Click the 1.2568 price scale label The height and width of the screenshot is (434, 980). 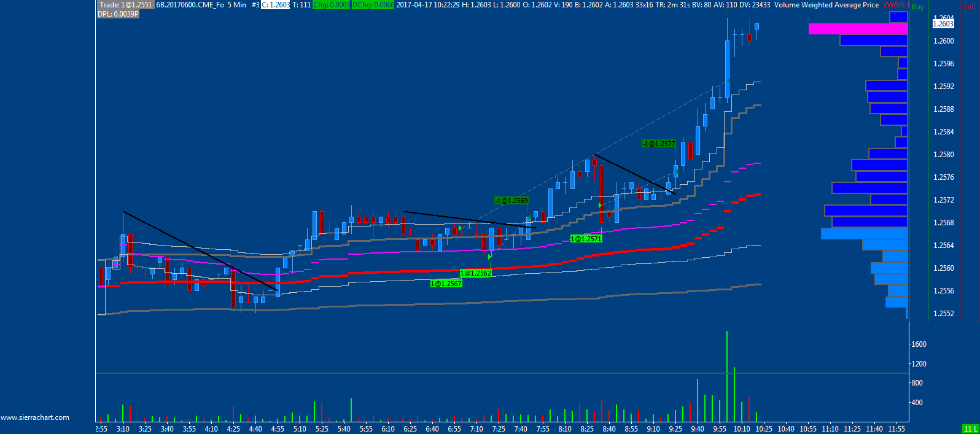944,223
